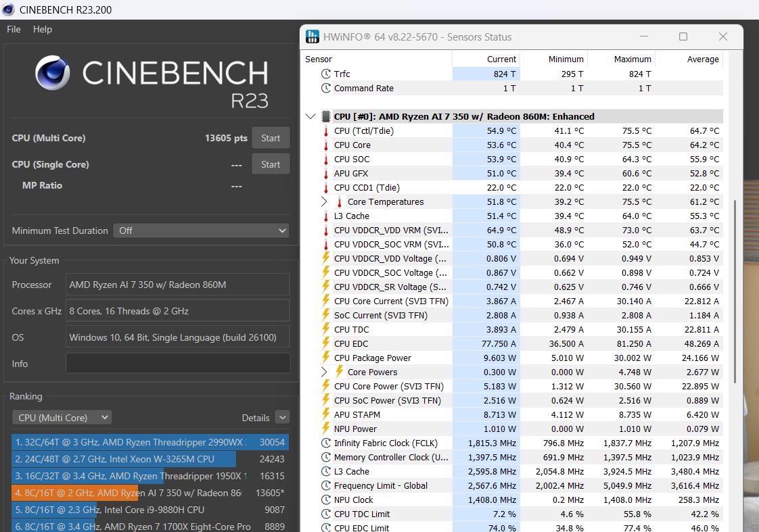Image resolution: width=759 pixels, height=532 pixels.
Task: Open the Details dropdown arrow in Ranking
Action: pos(283,418)
